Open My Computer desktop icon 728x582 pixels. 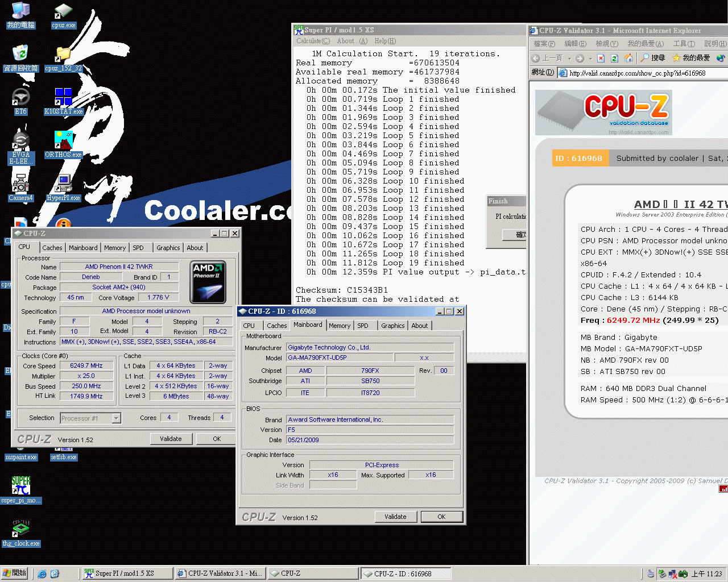click(20, 15)
